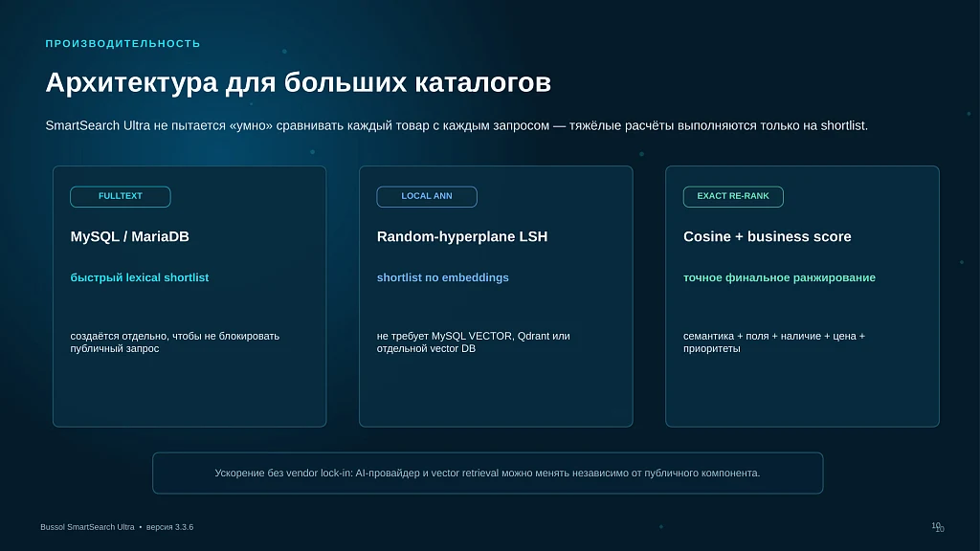Select the text shortlist по embeddings
The height and width of the screenshot is (551, 980).
[442, 277]
